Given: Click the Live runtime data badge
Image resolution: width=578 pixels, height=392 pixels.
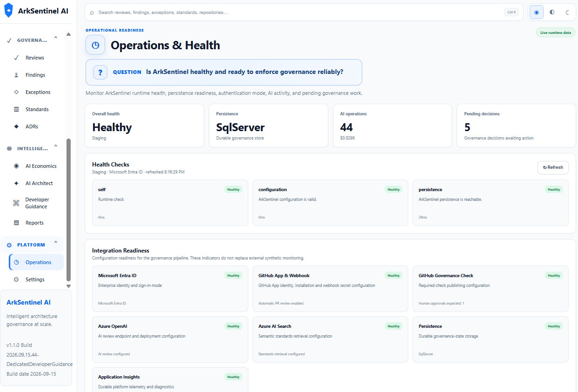Looking at the screenshot, I should (x=555, y=33).
